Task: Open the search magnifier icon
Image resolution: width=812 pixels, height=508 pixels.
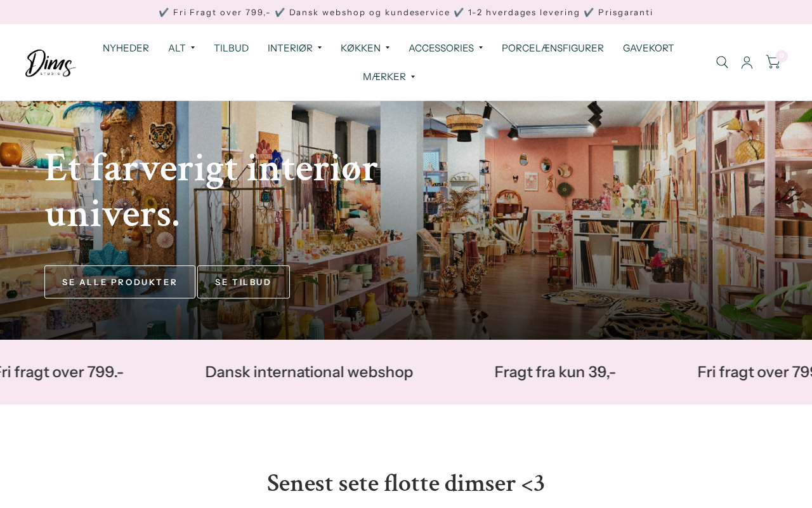Action: pyautogui.click(x=722, y=62)
